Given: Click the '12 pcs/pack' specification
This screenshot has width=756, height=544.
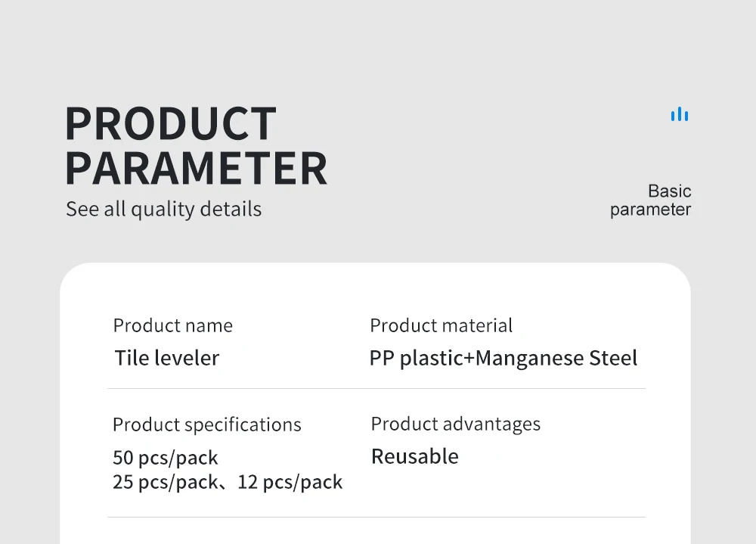Looking at the screenshot, I should point(290,482).
